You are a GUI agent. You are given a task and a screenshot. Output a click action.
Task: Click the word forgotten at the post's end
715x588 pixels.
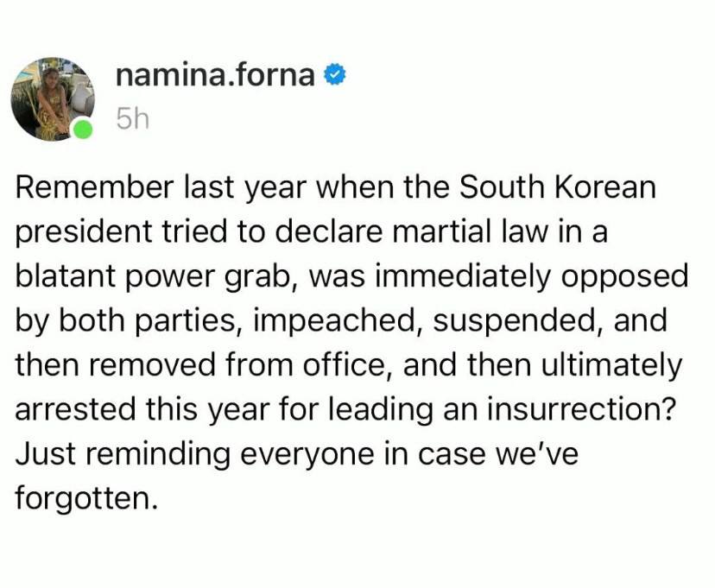click(x=83, y=498)
